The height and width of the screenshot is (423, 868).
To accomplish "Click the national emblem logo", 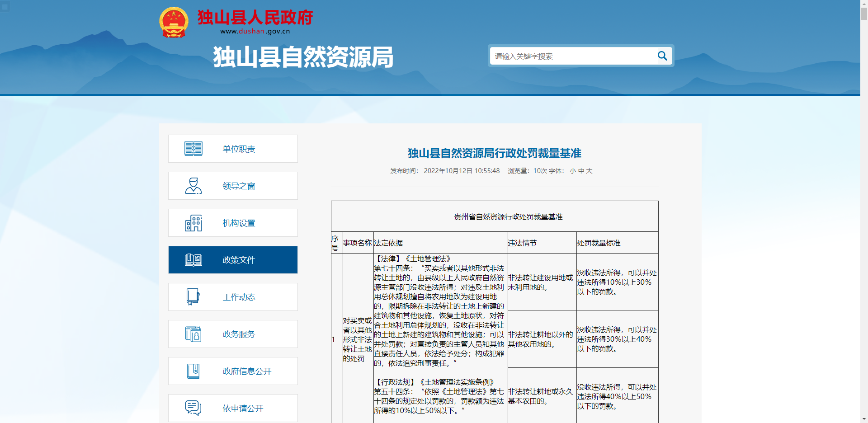I will tap(174, 22).
